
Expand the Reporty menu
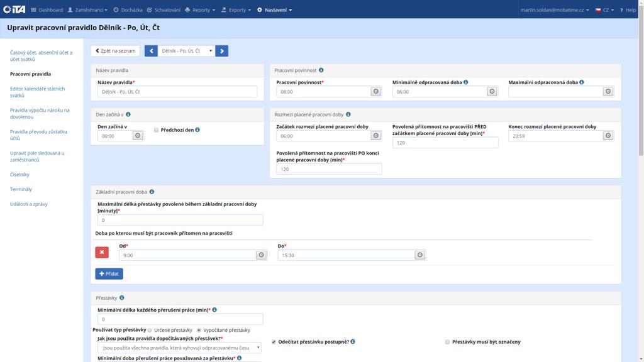pyautogui.click(x=200, y=10)
